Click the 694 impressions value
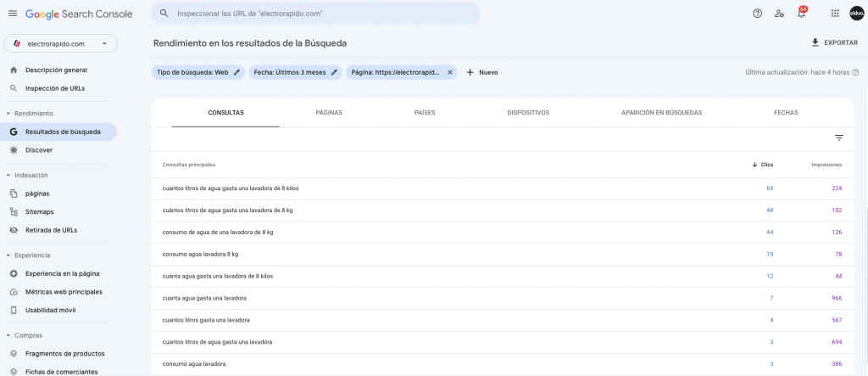Screen dimensions: 868x376 [x=837, y=342]
